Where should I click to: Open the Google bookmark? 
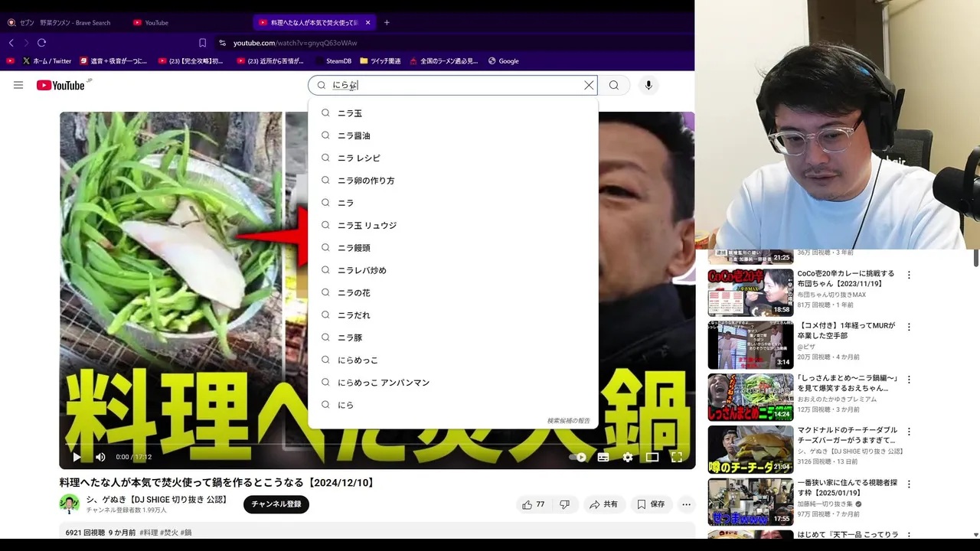click(x=504, y=61)
